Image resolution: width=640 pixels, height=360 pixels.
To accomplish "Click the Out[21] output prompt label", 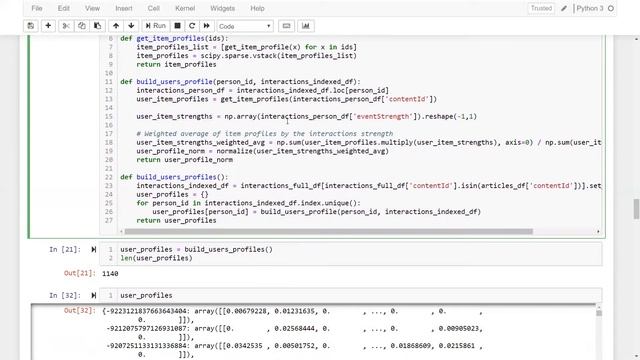I will pyautogui.click(x=80, y=273).
